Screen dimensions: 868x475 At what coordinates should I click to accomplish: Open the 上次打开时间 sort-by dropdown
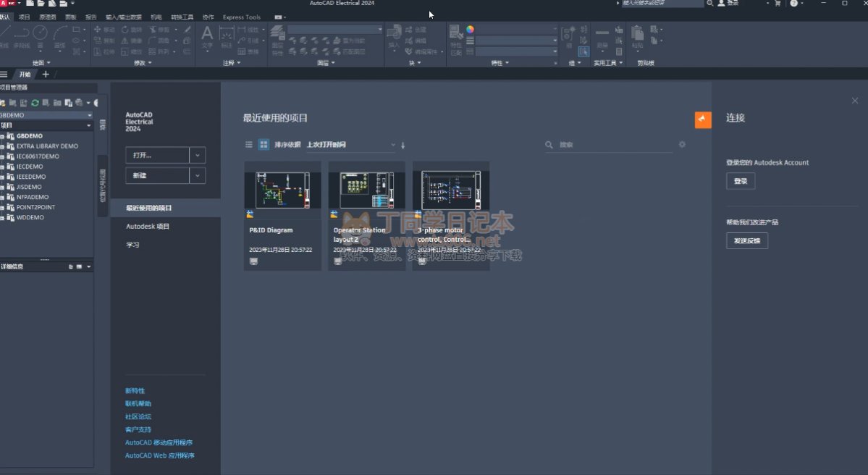350,145
